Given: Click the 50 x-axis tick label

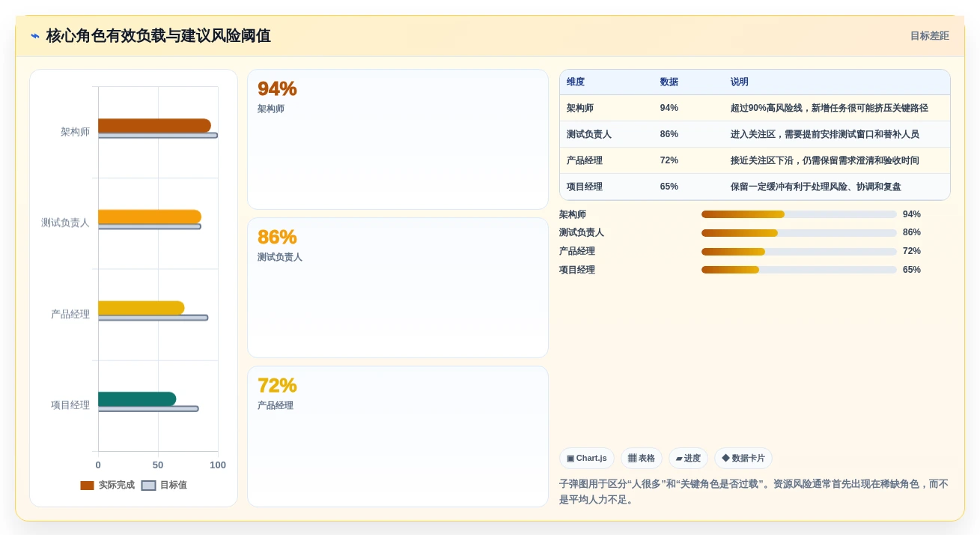Looking at the screenshot, I should (158, 465).
